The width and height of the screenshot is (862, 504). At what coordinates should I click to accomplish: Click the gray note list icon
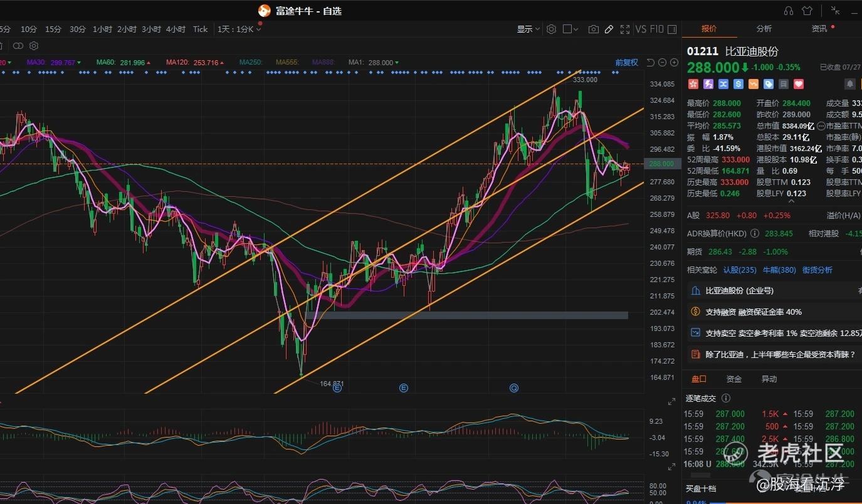point(784,84)
